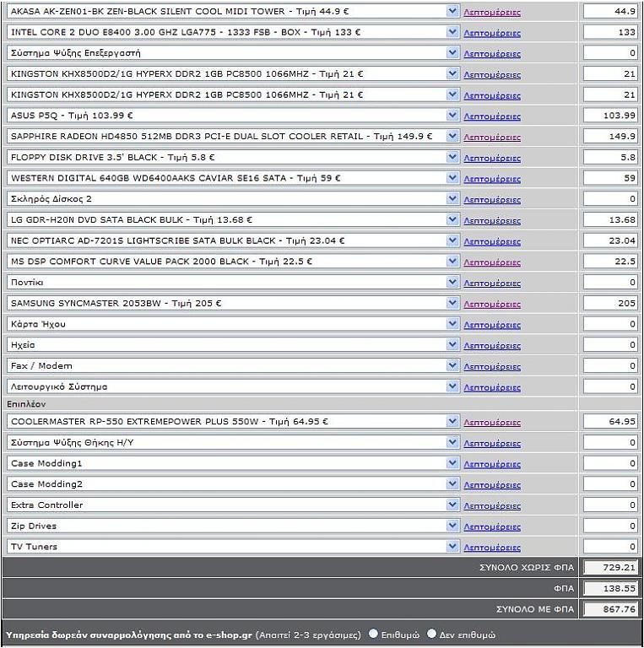Open Λεπτομέρειες link for Λειτουργικό Σύστημα
The height and width of the screenshot is (648, 644).
pyautogui.click(x=492, y=387)
